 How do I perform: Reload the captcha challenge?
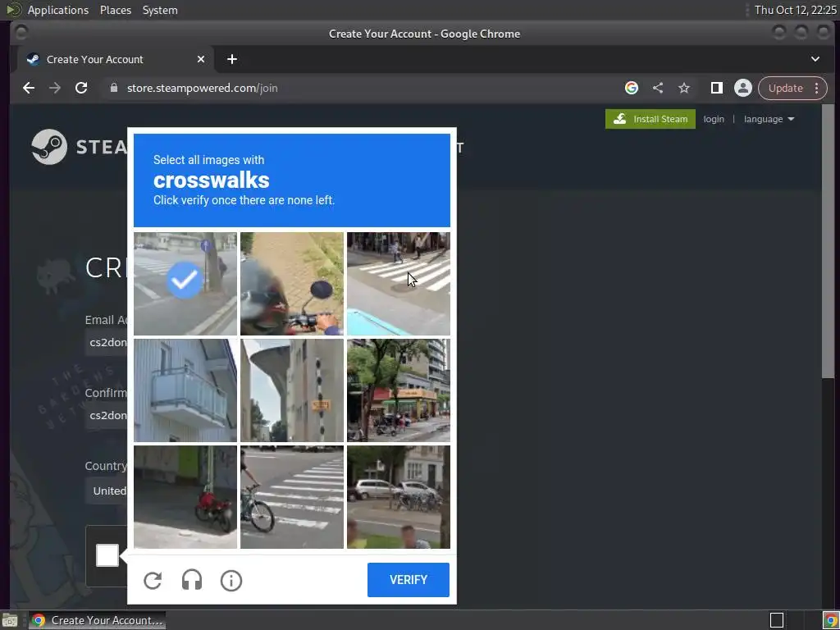153,580
